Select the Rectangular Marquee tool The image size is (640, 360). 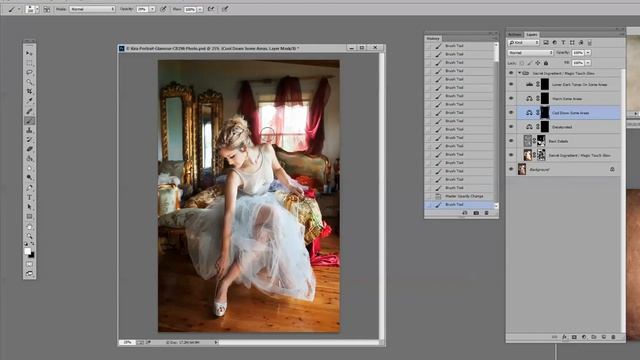tap(29, 63)
